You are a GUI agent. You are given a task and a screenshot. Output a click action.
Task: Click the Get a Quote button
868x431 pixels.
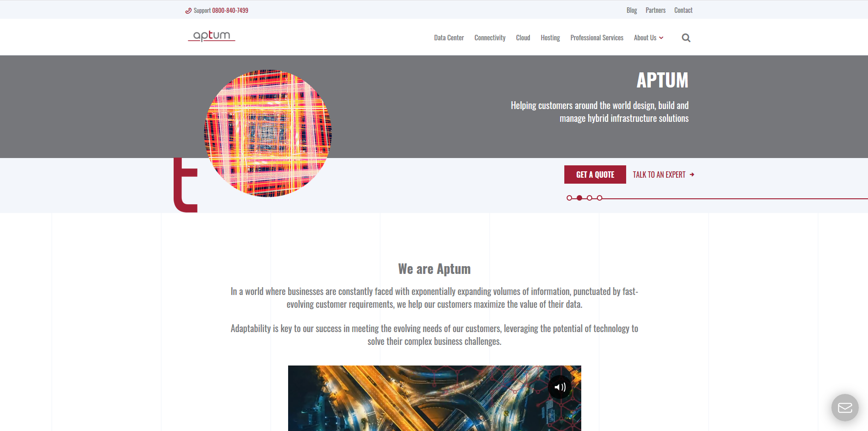595,175
